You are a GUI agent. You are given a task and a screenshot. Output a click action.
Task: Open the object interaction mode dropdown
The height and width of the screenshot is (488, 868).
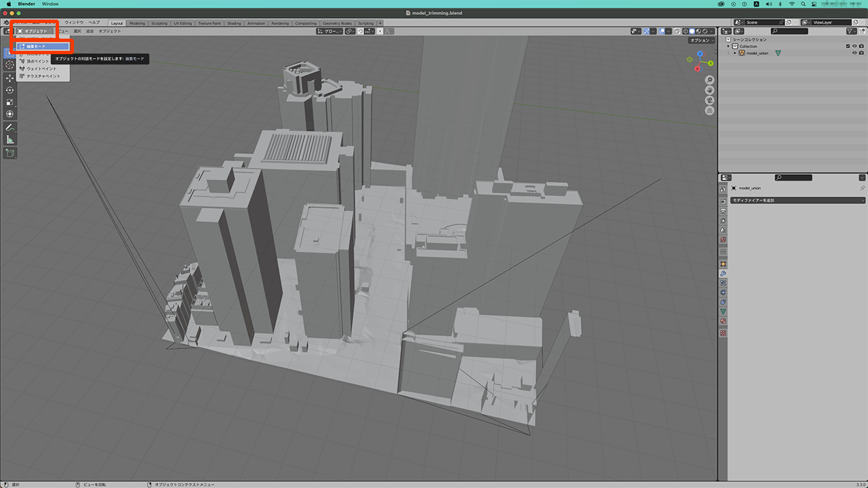coord(35,31)
